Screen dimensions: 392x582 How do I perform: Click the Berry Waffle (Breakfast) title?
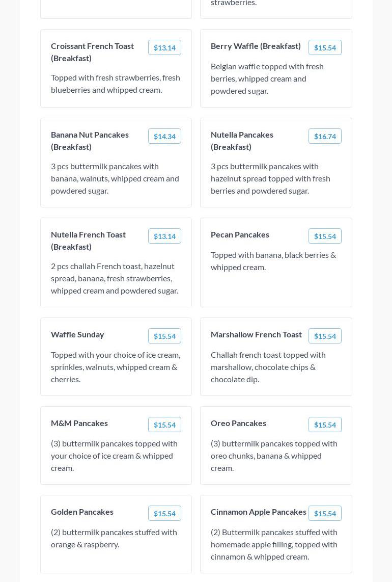[x=256, y=46]
